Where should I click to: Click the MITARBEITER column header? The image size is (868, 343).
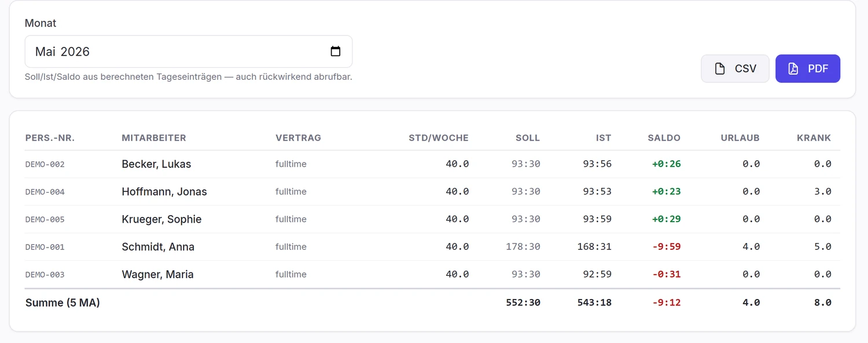click(154, 138)
